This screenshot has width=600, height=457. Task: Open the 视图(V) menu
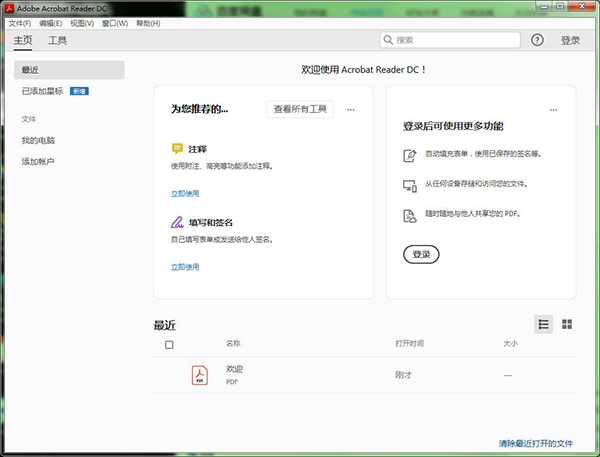(82, 23)
